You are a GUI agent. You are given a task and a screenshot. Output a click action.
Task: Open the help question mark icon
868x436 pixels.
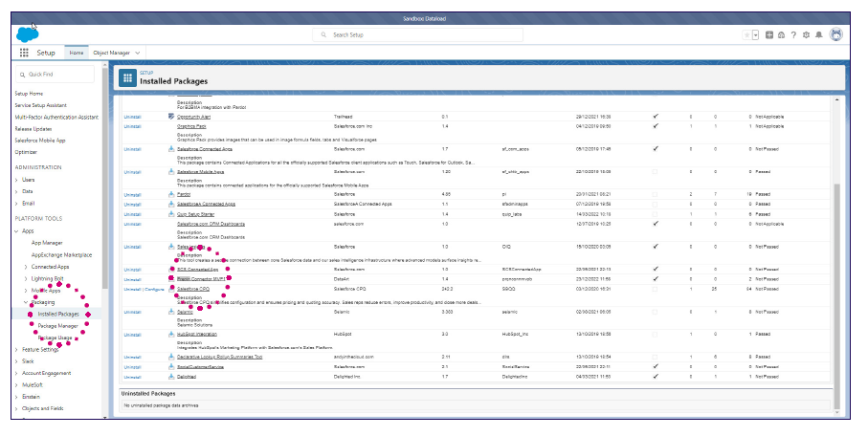[x=793, y=34]
